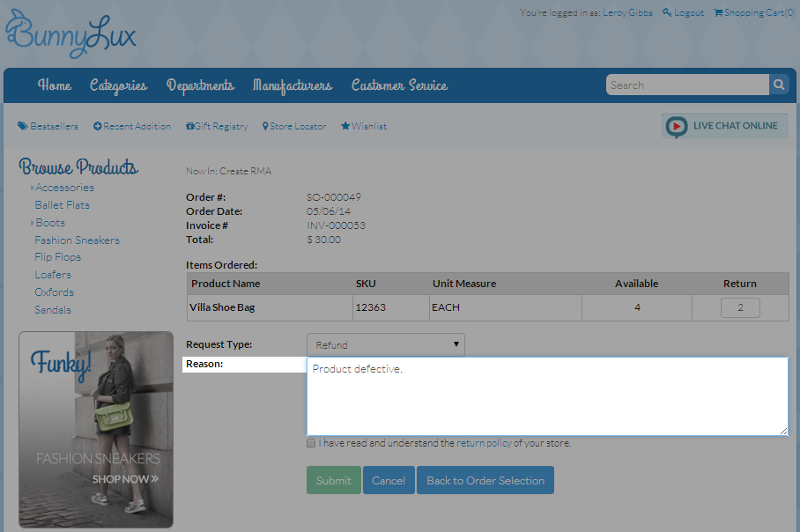Open the Customer Service menu
This screenshot has height=532, width=800.
pos(399,85)
